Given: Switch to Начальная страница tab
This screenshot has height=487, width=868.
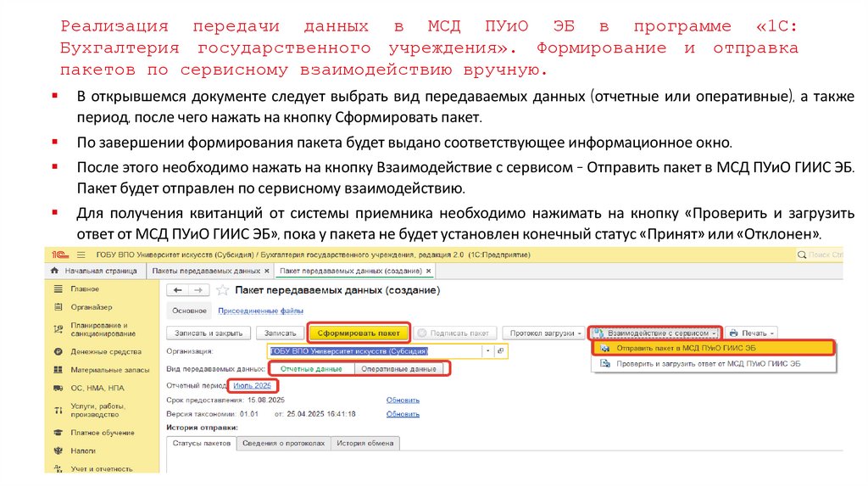Looking at the screenshot, I should point(94,271).
